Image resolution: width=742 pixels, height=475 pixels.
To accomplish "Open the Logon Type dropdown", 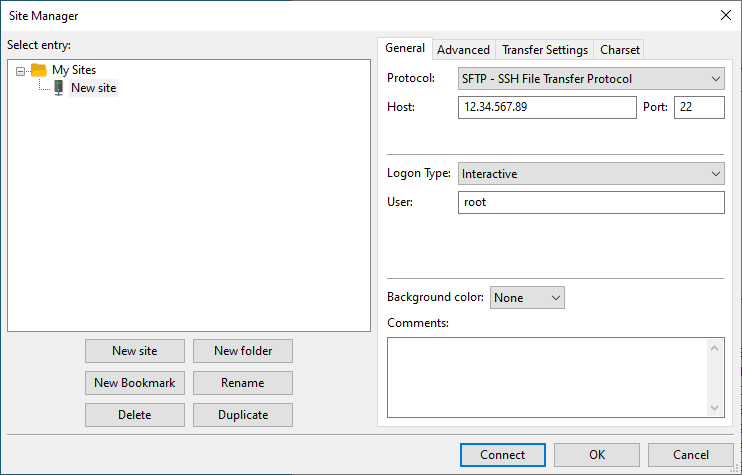I will (591, 174).
